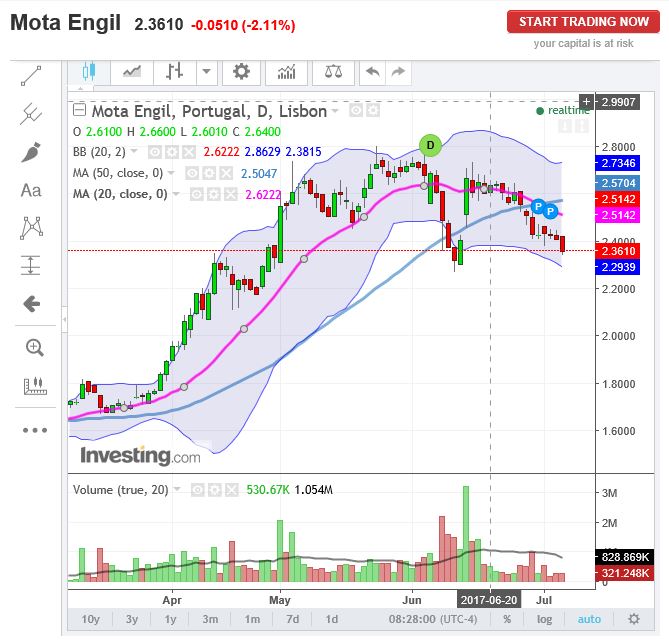Undo the last chart action
The image size is (669, 643).
coord(372,72)
